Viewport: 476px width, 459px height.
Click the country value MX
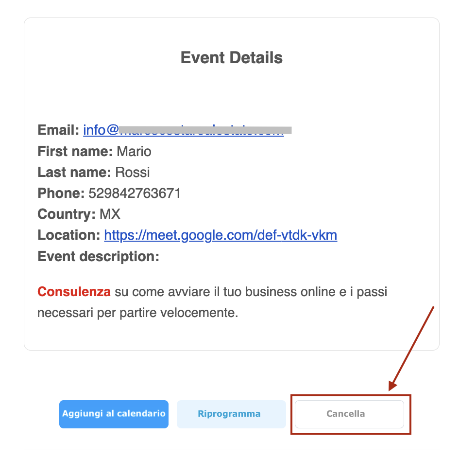click(x=110, y=214)
